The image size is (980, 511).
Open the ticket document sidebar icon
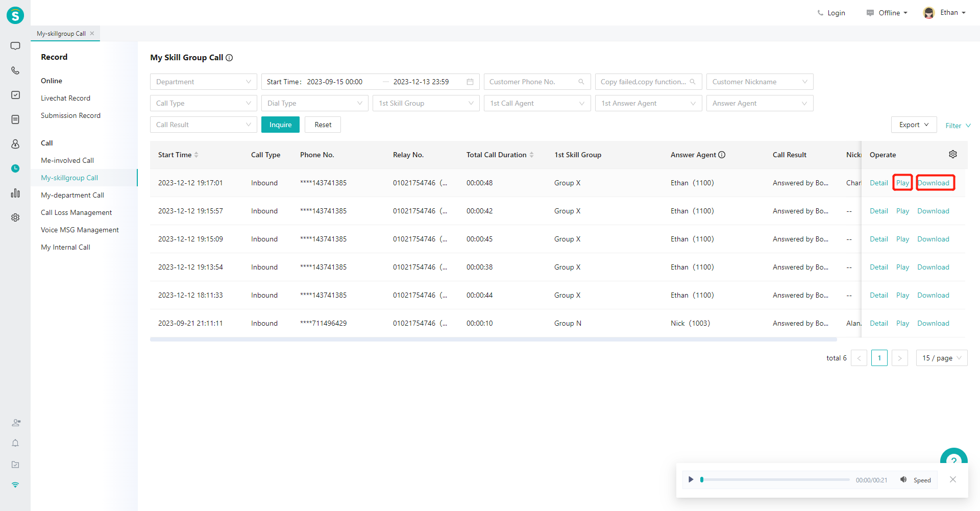[x=15, y=119]
